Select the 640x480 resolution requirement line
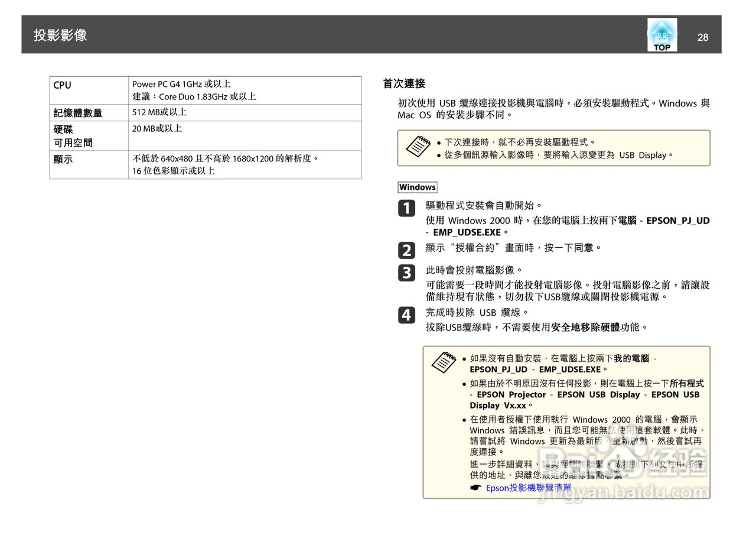The width and height of the screenshot is (756, 535). [x=226, y=158]
